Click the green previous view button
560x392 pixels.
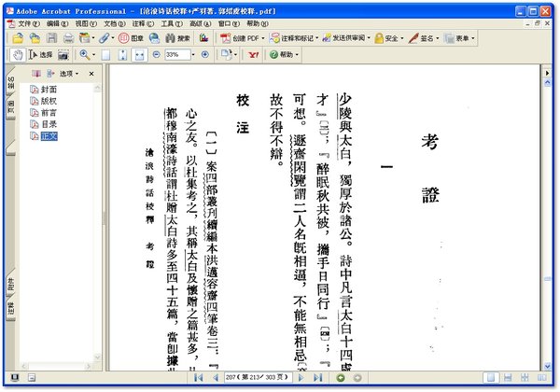[x=341, y=378]
